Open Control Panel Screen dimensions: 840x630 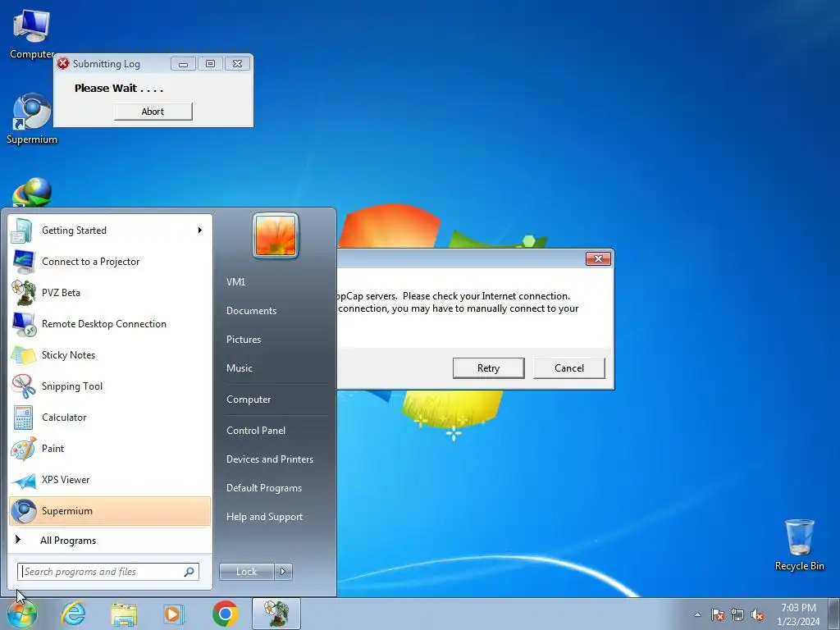(256, 431)
